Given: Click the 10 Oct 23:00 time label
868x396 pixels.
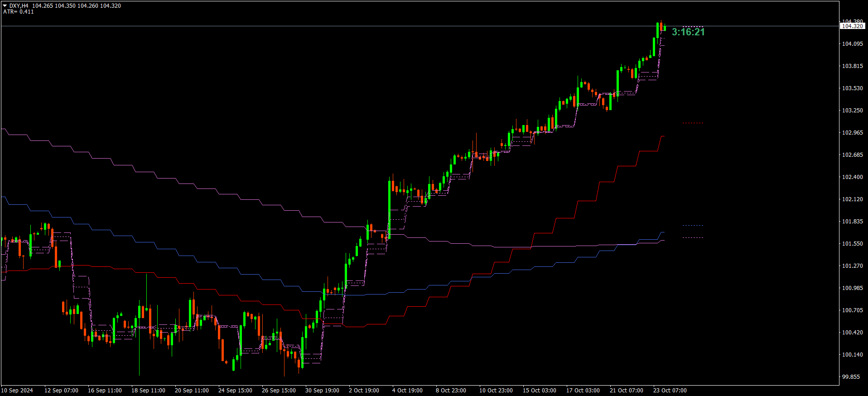Looking at the screenshot, I should 496,391.
